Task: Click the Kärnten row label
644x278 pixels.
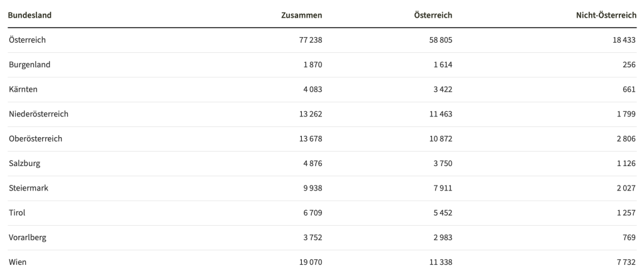Action: 23,89
